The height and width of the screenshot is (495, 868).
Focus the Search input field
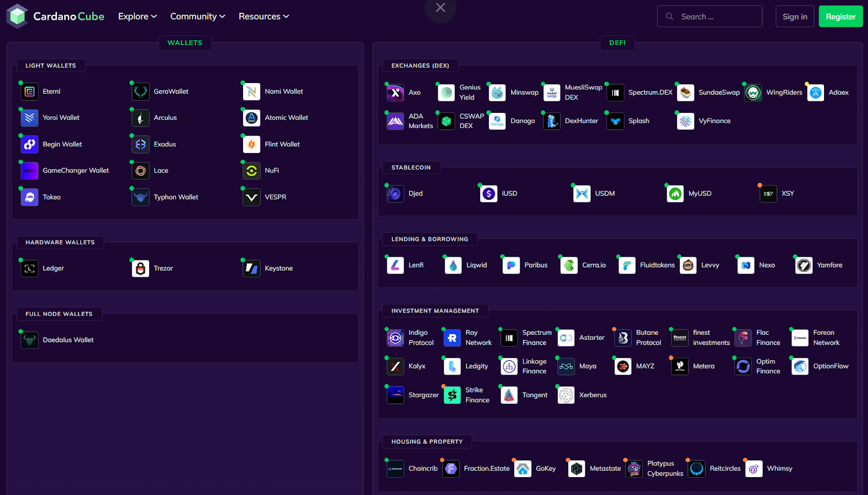click(x=710, y=16)
